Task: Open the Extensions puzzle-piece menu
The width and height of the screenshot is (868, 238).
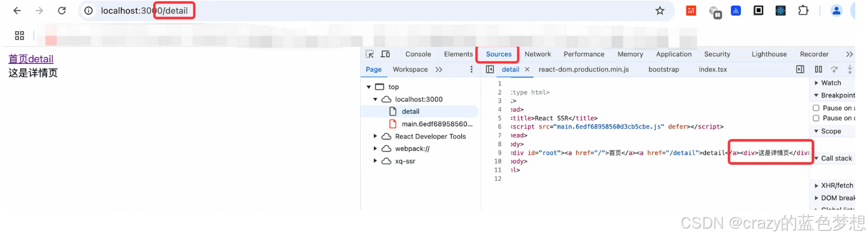Action: pyautogui.click(x=803, y=11)
